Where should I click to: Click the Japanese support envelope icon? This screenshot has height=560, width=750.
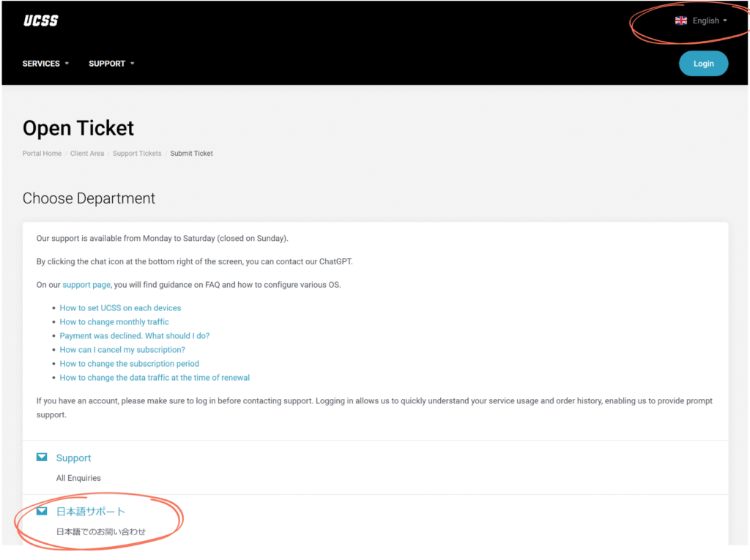click(x=42, y=511)
